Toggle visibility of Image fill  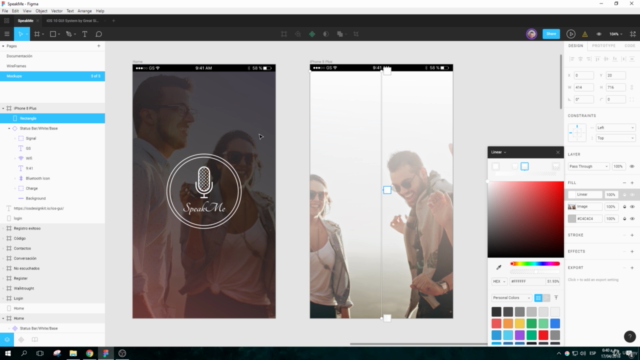pyautogui.click(x=632, y=207)
